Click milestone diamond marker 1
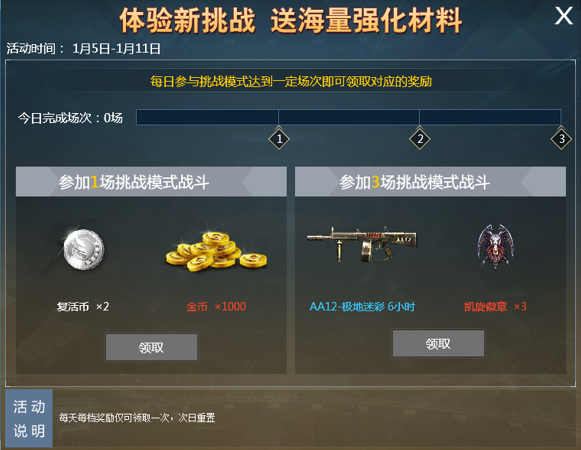This screenshot has width=581, height=450. click(x=279, y=139)
